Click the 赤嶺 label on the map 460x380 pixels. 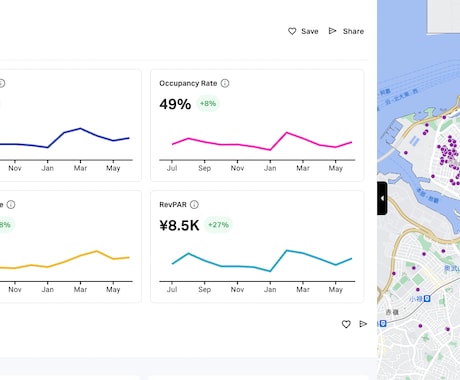392,312
